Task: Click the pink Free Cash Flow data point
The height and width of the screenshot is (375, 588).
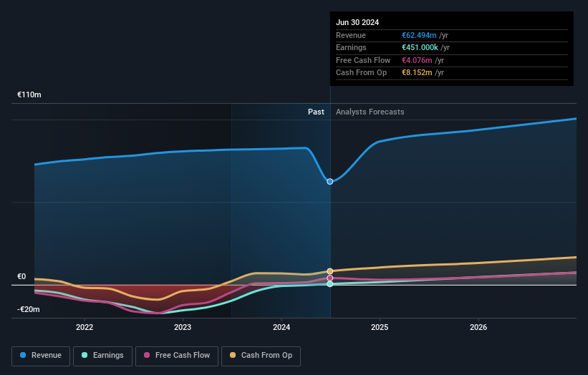Action: click(x=330, y=278)
